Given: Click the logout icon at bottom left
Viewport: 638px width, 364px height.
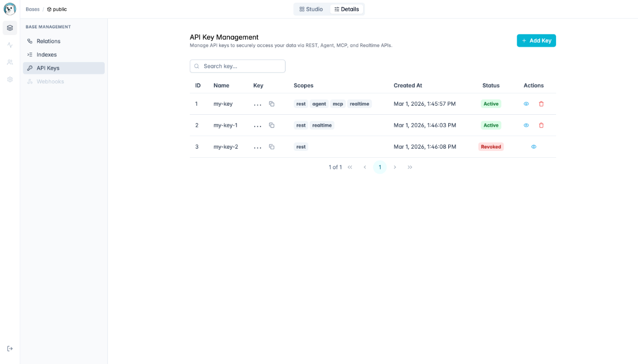Looking at the screenshot, I should 10,348.
